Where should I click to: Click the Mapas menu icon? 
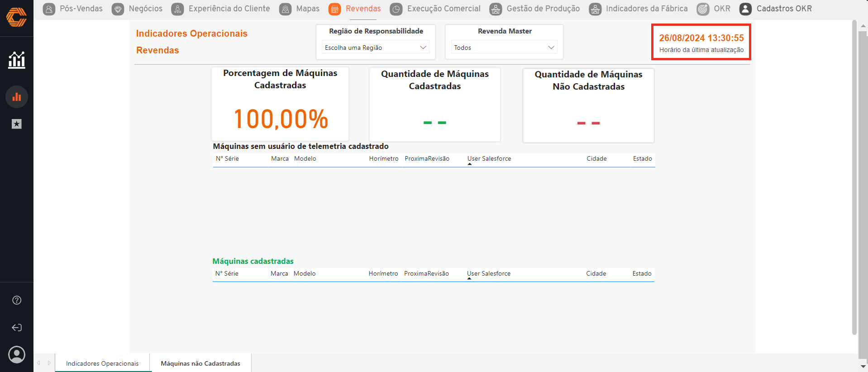click(285, 9)
